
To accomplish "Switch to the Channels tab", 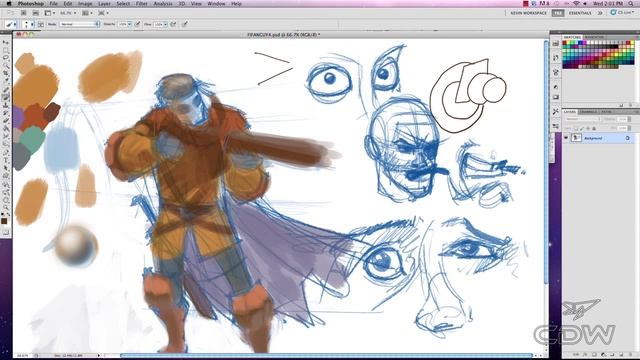I will (589, 112).
